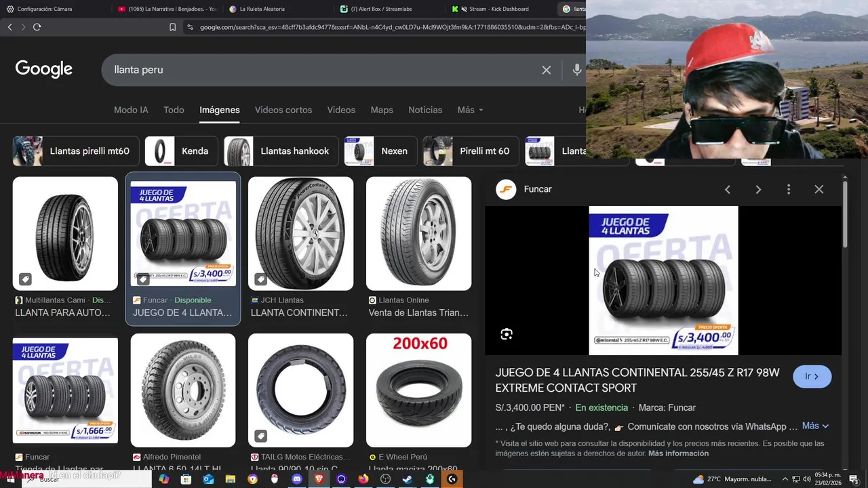
Task: Switch to Configuración: Cámara browser tab
Action: coord(54,9)
